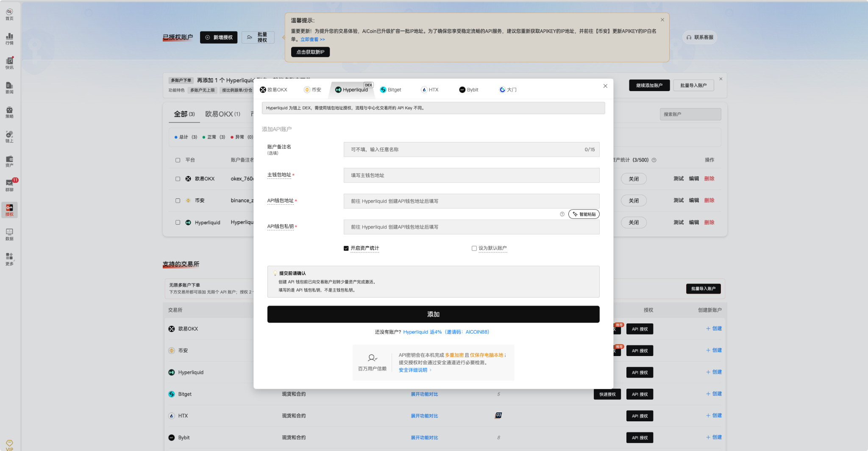Click help icon next to 资产统计 (3/500)
The width and height of the screenshot is (868, 451).
tap(654, 160)
